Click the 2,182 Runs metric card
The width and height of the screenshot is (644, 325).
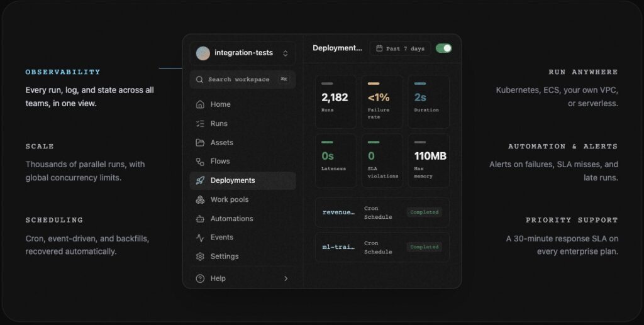click(336, 102)
